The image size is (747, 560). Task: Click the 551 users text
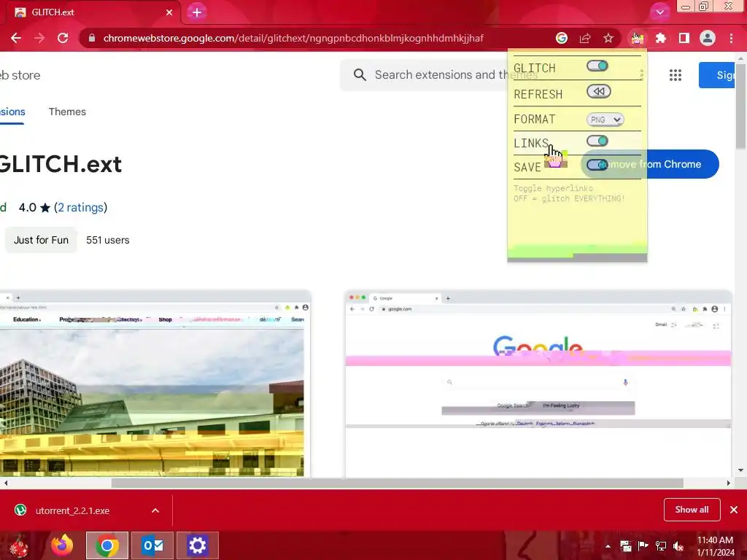(x=108, y=240)
